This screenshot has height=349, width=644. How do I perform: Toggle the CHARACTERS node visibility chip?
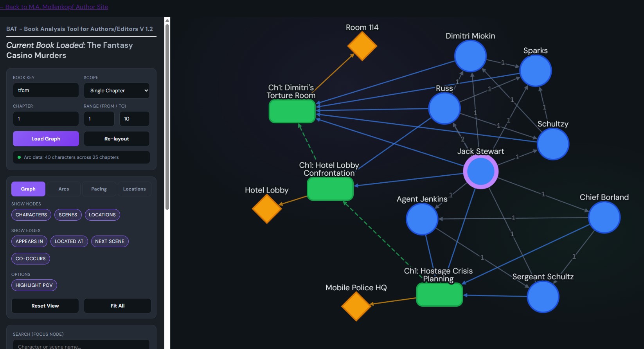click(31, 215)
